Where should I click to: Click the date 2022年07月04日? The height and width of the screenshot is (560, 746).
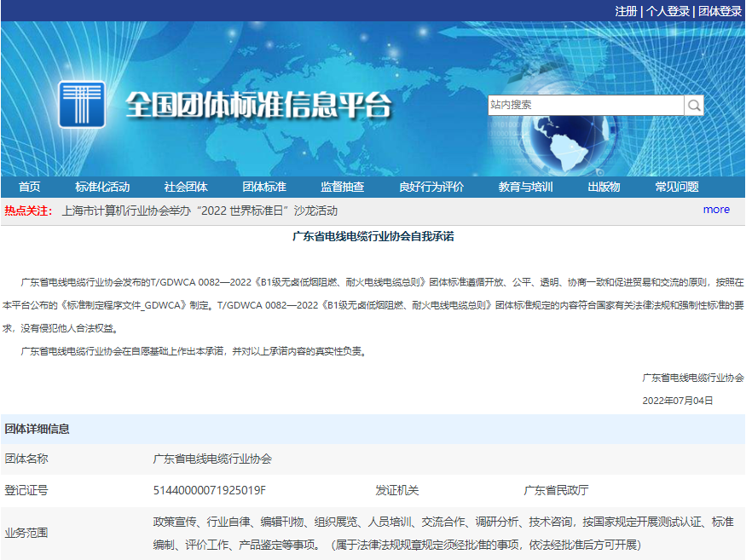tap(678, 401)
